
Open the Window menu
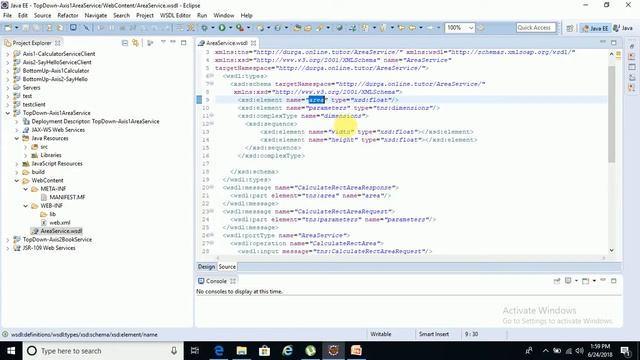[x=224, y=16]
